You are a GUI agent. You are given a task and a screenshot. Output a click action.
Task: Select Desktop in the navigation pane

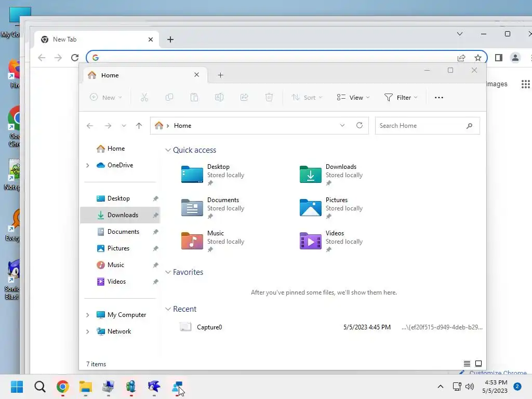120,198
